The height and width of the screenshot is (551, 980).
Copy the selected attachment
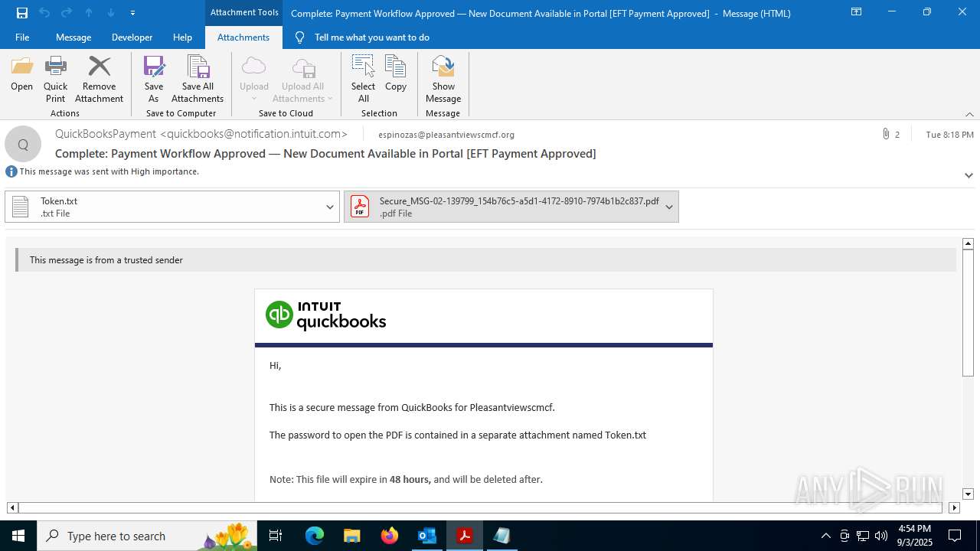pos(396,74)
